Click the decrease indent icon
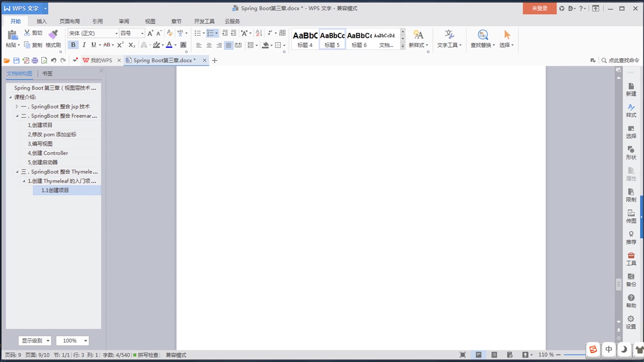The height and width of the screenshot is (362, 644). click(x=225, y=33)
